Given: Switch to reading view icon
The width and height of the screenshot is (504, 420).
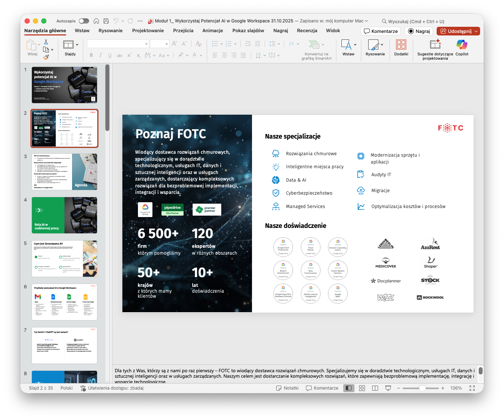Looking at the screenshot, I should tap(375, 388).
